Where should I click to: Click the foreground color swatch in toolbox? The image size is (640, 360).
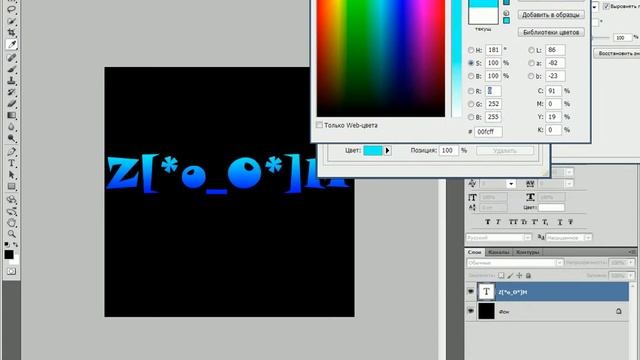[9, 254]
